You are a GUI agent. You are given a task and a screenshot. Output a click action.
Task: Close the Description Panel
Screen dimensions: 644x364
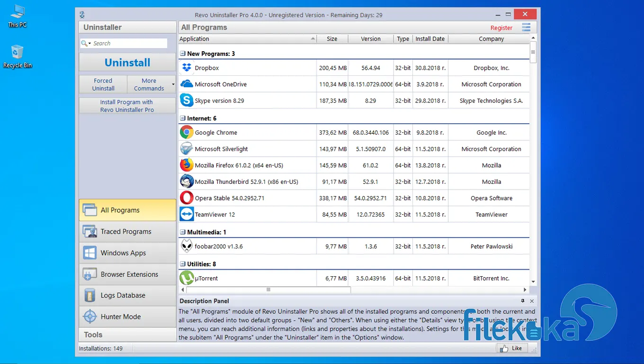pyautogui.click(x=532, y=301)
